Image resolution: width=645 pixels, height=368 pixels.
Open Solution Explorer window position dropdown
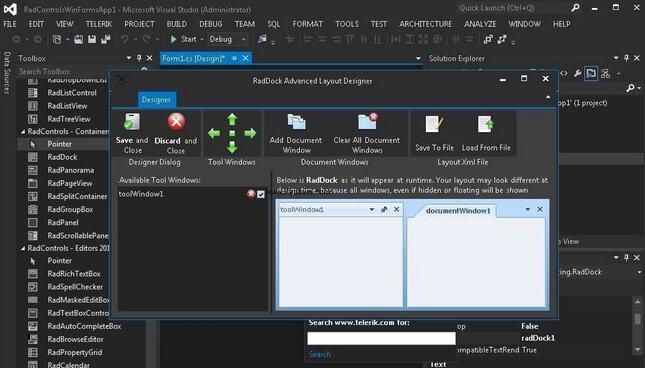tap(616, 58)
